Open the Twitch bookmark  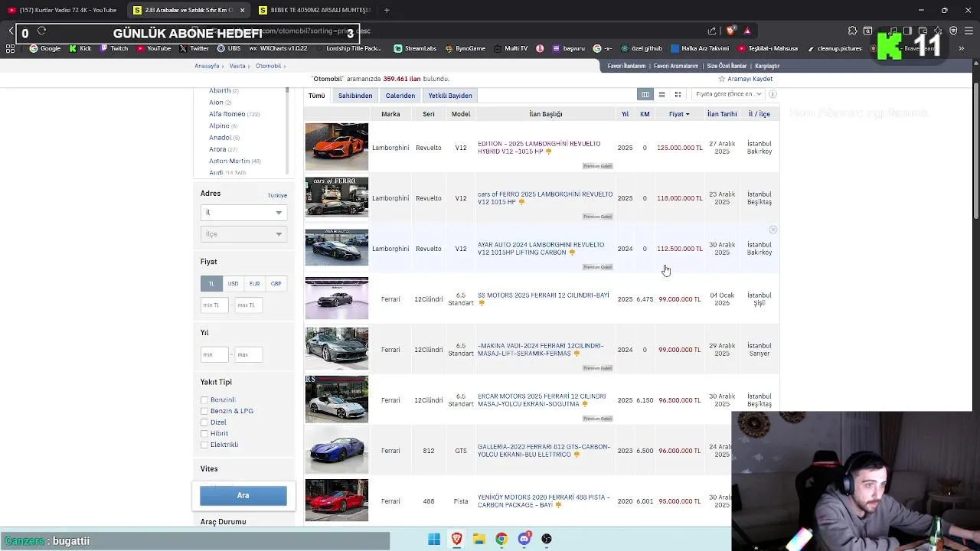[114, 48]
